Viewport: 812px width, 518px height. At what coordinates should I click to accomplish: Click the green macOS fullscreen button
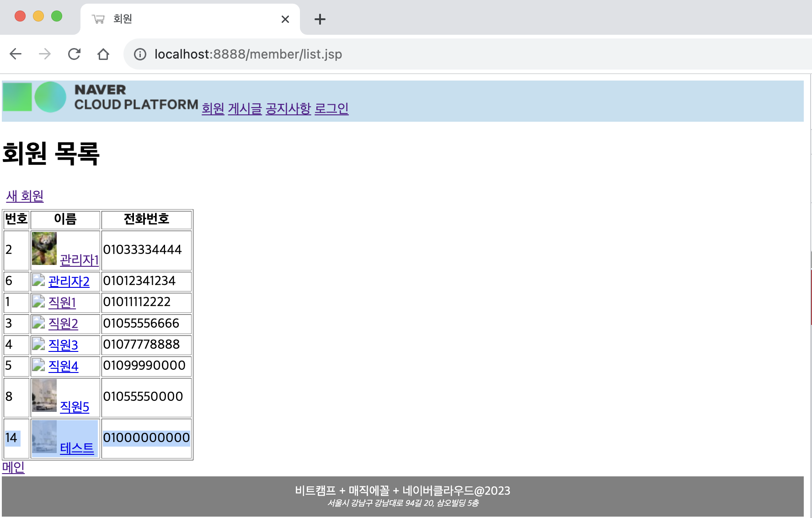pyautogui.click(x=57, y=16)
